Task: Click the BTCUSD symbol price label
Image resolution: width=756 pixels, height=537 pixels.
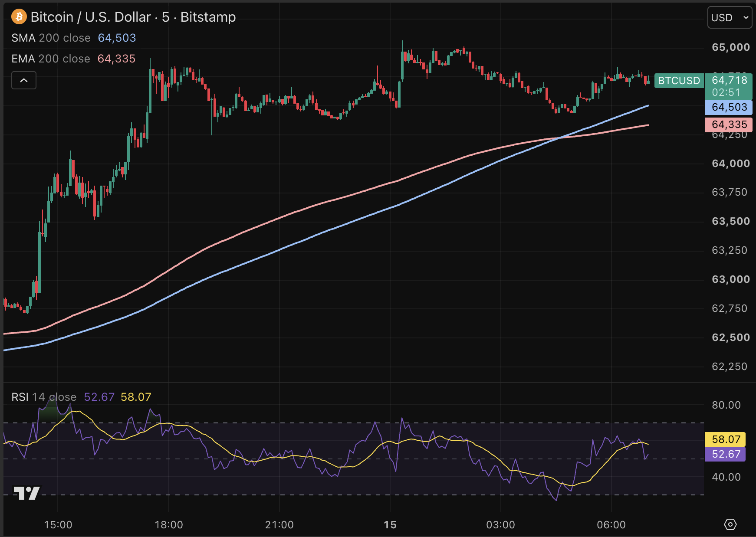Action: [679, 81]
